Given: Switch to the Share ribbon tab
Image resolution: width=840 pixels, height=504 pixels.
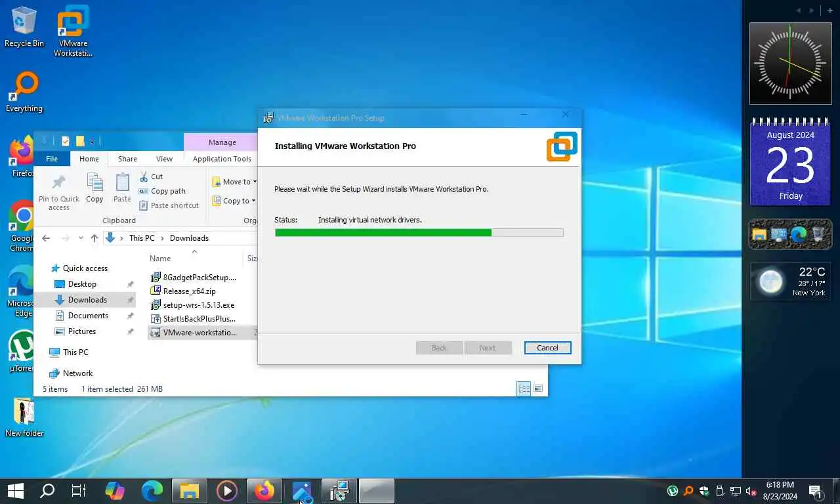Looking at the screenshot, I should pos(127,159).
